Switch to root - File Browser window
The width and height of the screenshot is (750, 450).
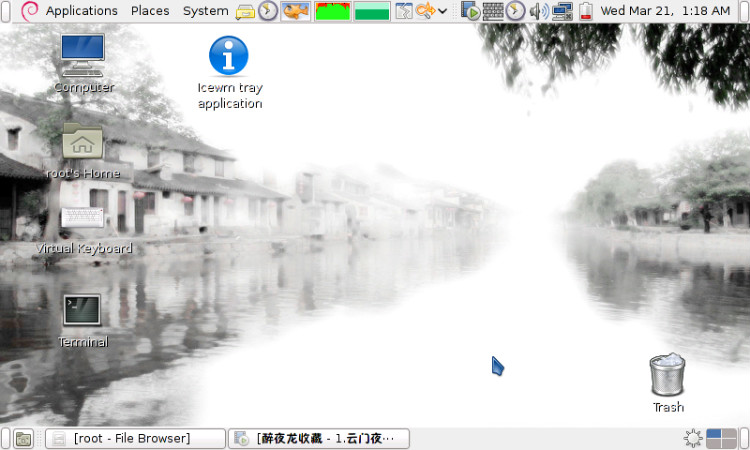[135, 439]
